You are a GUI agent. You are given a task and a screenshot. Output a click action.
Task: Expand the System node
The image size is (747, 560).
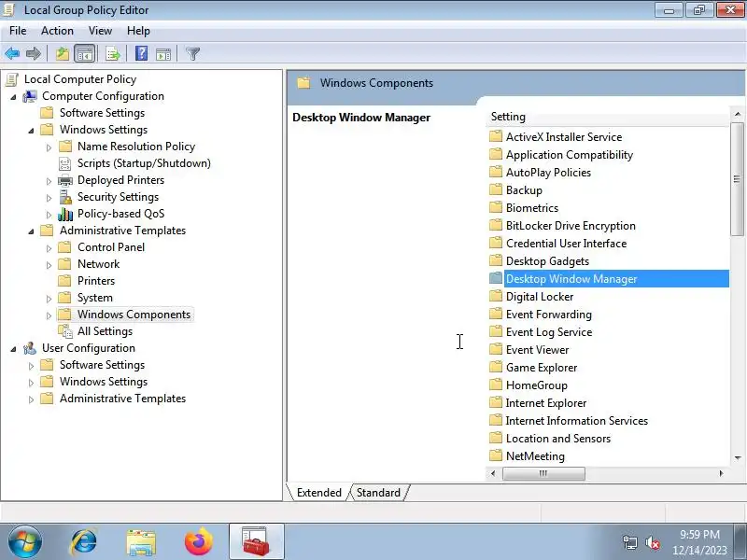49,299
